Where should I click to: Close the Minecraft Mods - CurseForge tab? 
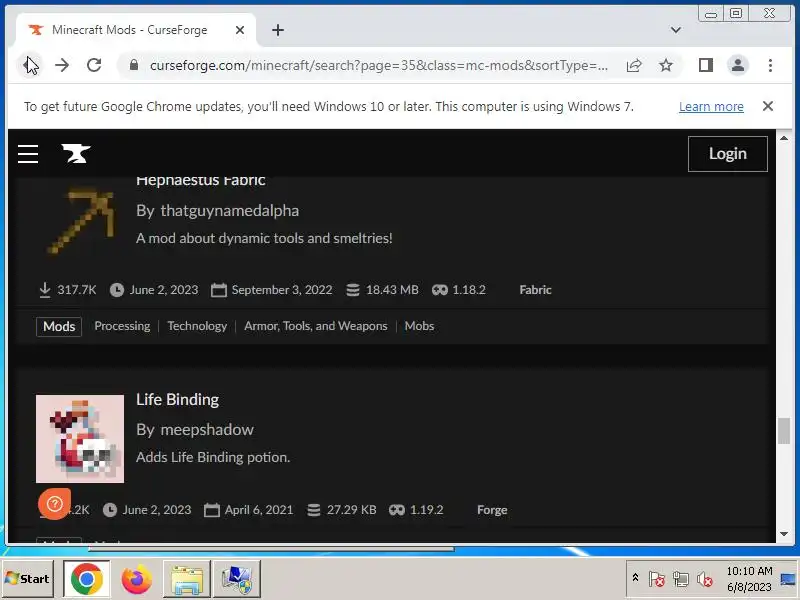[239, 30]
